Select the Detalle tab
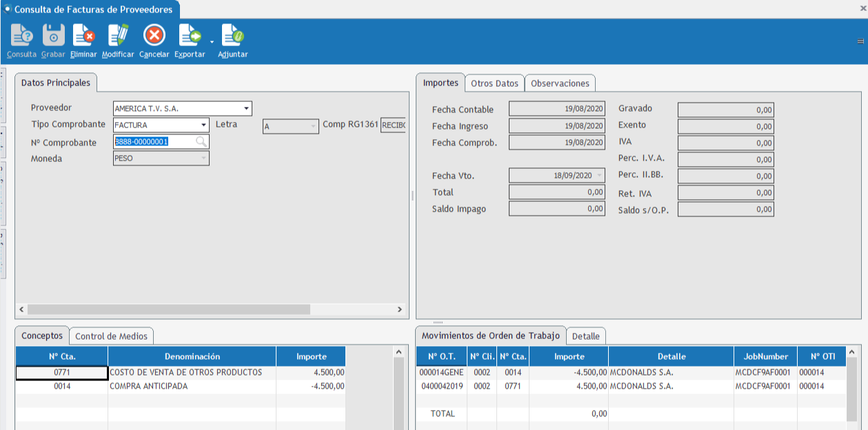The width and height of the screenshot is (868, 430). 585,336
